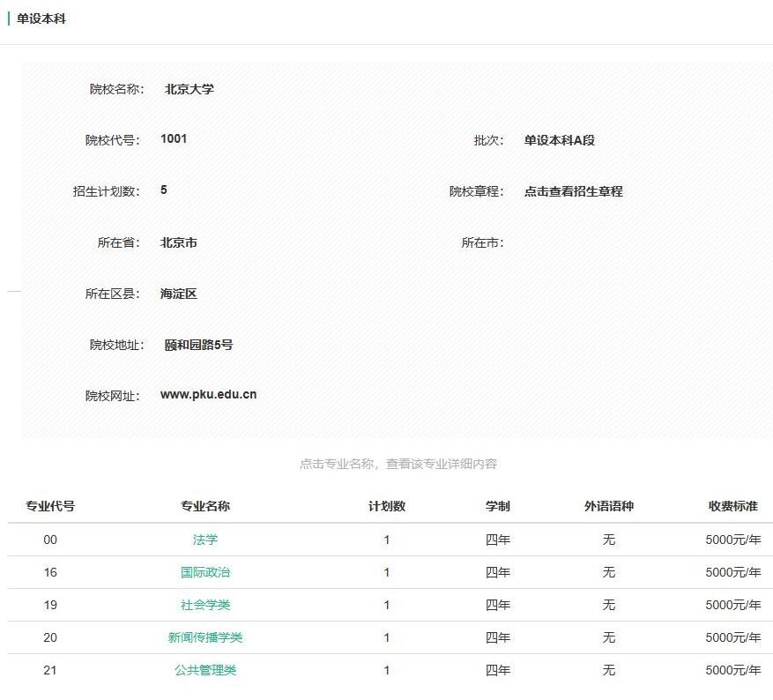Click the 单设本科 section heading
Viewport: 773px width, 700px height.
[41, 19]
